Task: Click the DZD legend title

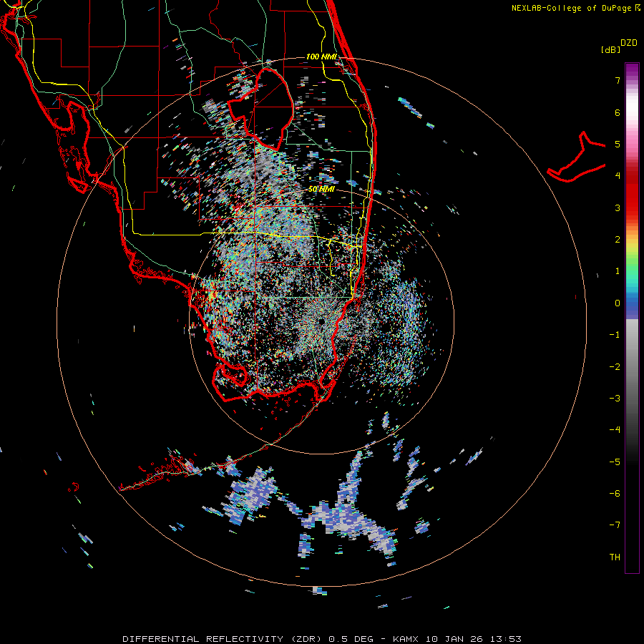Action: tap(629, 43)
